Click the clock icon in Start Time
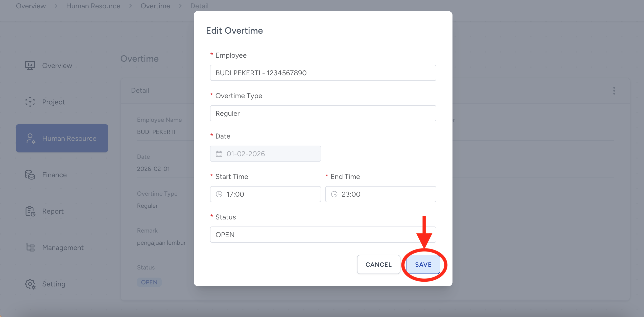The width and height of the screenshot is (644, 317). point(219,194)
